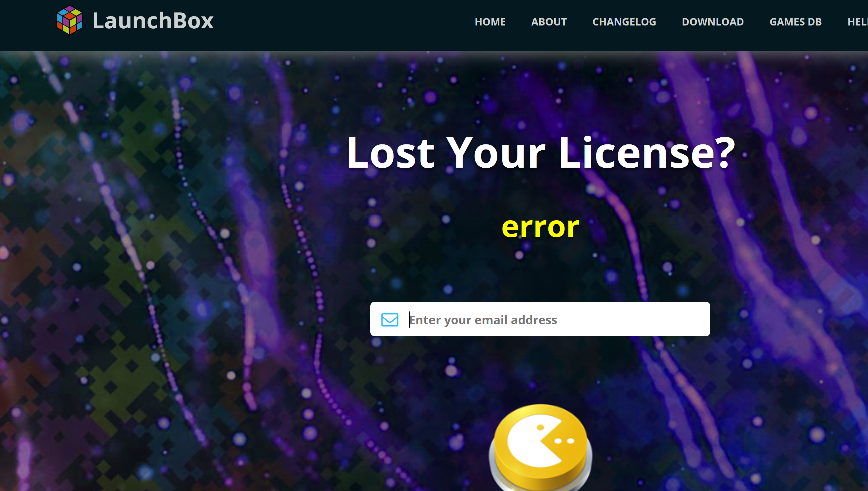Navigate to the DOWNLOAD page
868x491 pixels.
click(x=713, y=22)
